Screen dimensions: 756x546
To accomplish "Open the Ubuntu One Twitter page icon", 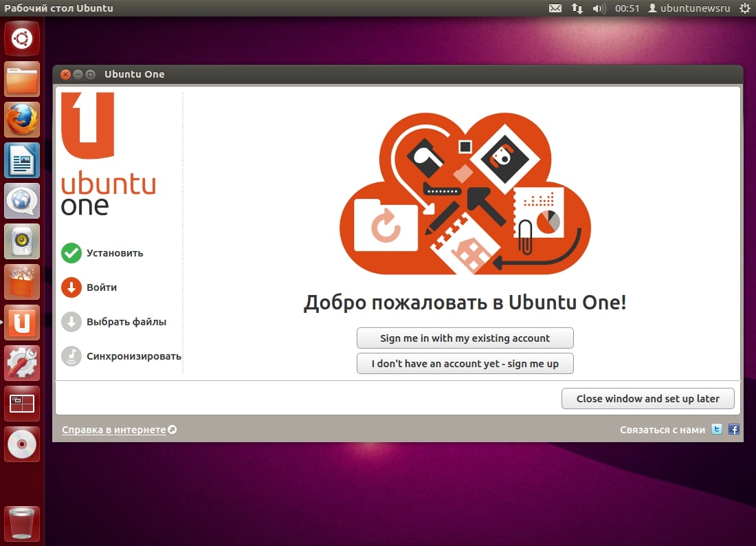I will [717, 429].
